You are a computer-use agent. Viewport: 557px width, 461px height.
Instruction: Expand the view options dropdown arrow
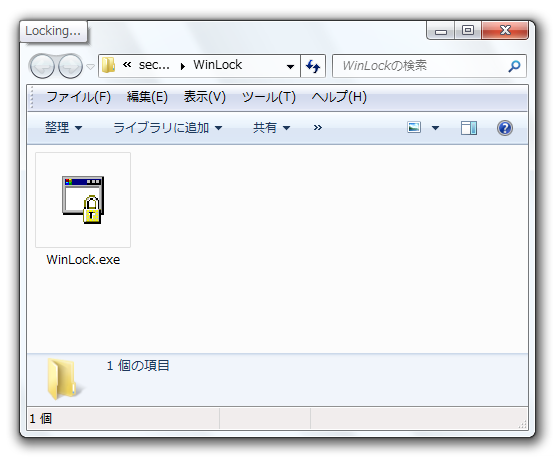tap(435, 128)
